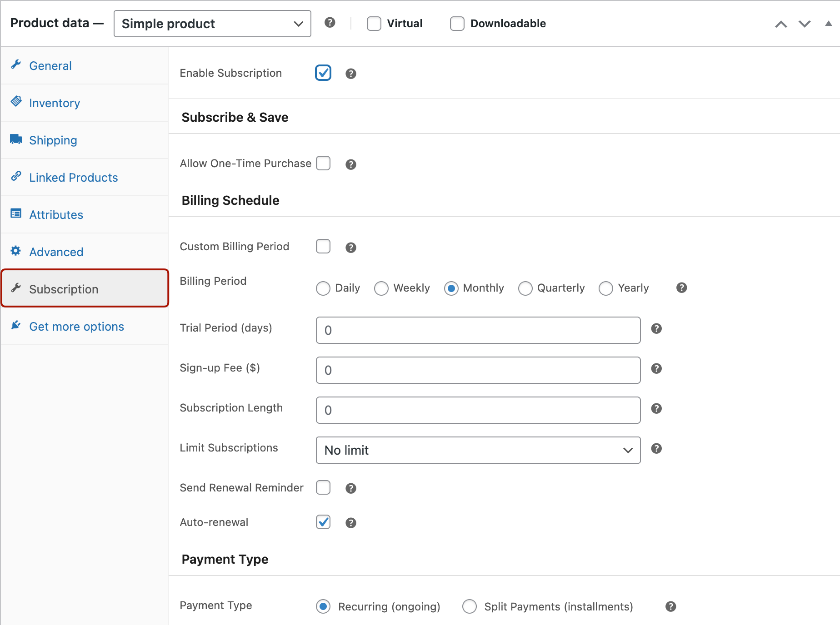Click help icon next to Auto-renewal
Viewport: 840px width, 625px height.
point(350,523)
